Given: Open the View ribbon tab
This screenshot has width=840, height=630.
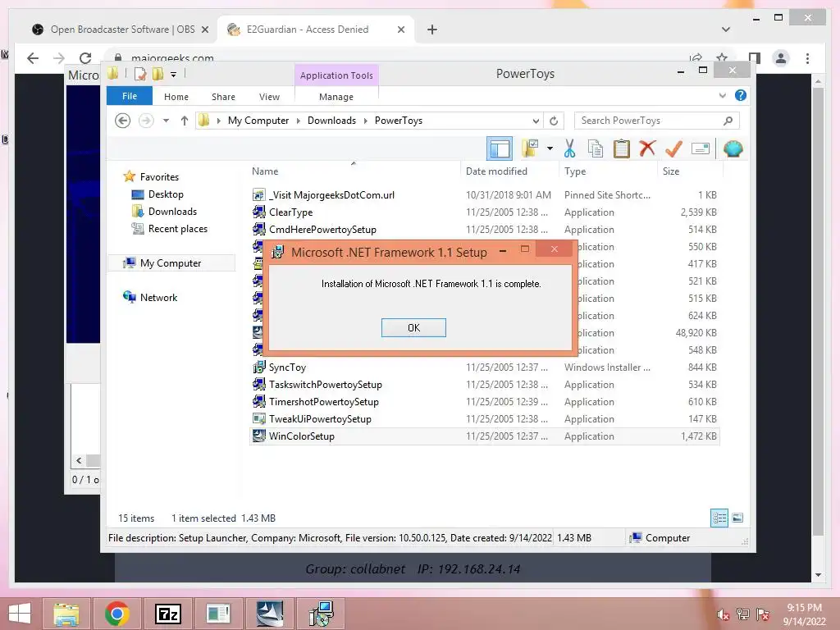Looking at the screenshot, I should click(x=269, y=97).
